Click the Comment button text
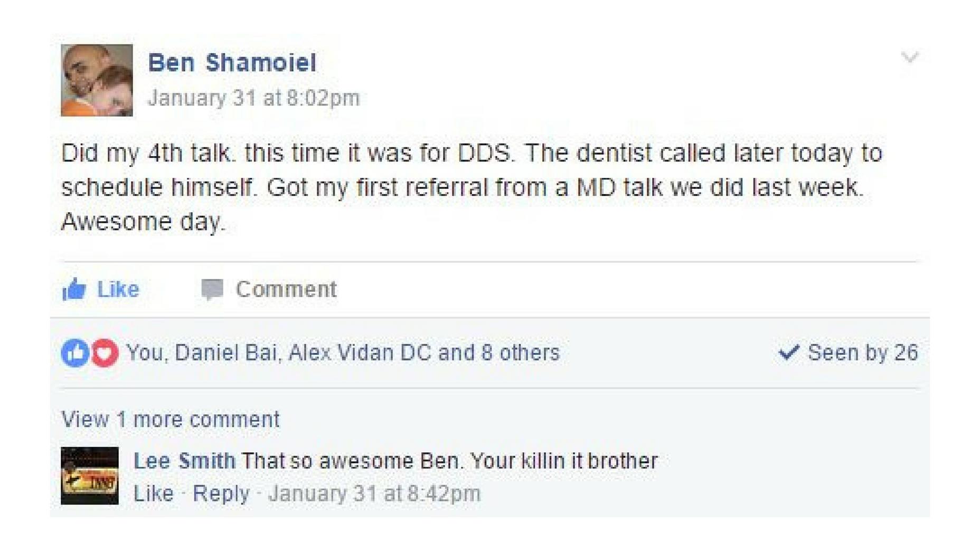The image size is (980, 551). click(286, 289)
